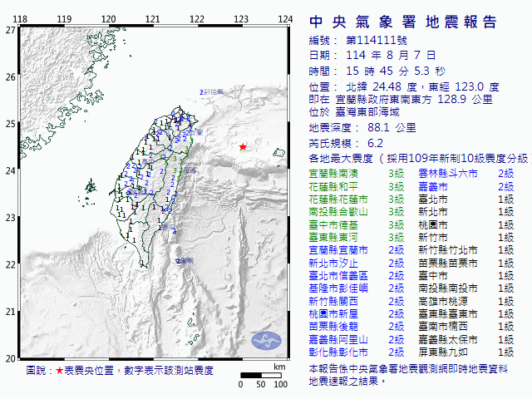Image resolution: width=532 pixels, height=399 pixels.
Task: Select the footer text 地震速報之結果
Action: point(343,382)
